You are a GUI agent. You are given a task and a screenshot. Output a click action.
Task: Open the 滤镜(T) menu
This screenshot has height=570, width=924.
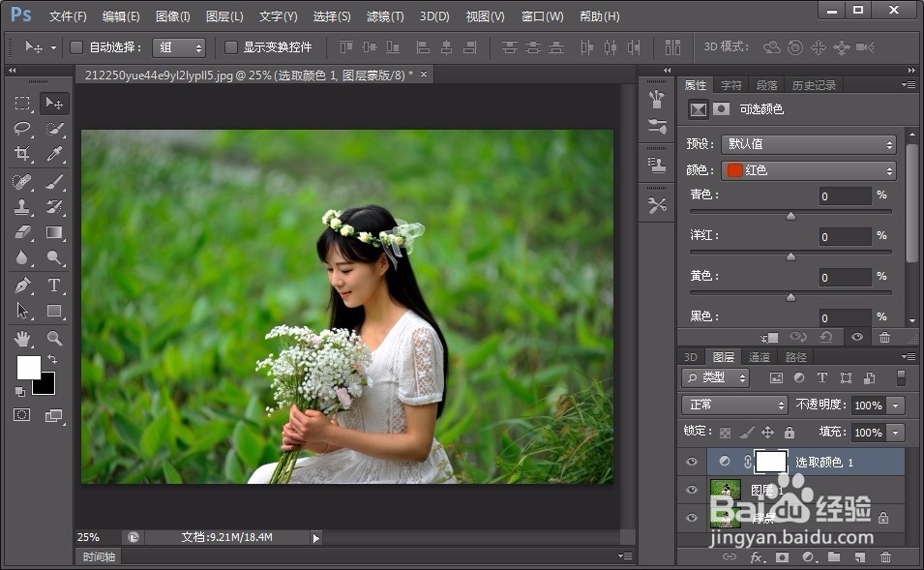click(x=385, y=16)
